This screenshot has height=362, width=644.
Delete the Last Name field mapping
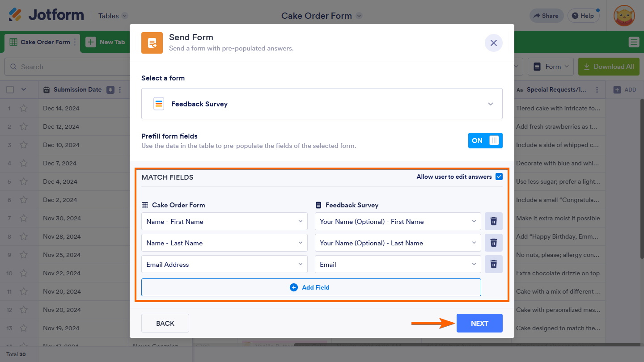point(494,243)
